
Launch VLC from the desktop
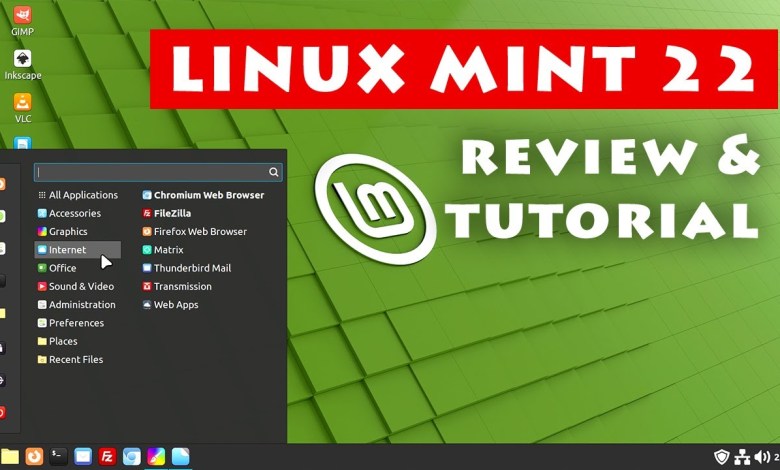22,107
